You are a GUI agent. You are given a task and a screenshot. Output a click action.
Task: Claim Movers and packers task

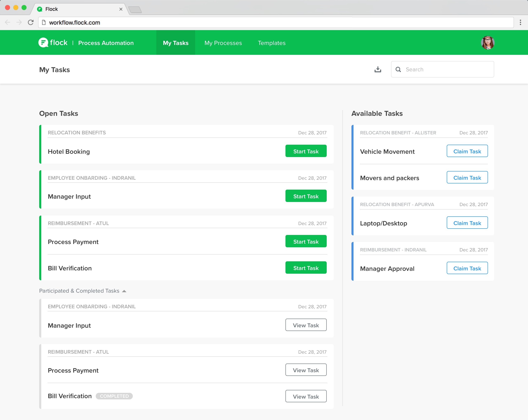(467, 177)
